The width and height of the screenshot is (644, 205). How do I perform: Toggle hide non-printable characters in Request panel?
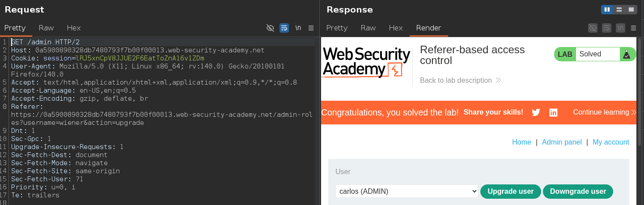tap(270, 28)
